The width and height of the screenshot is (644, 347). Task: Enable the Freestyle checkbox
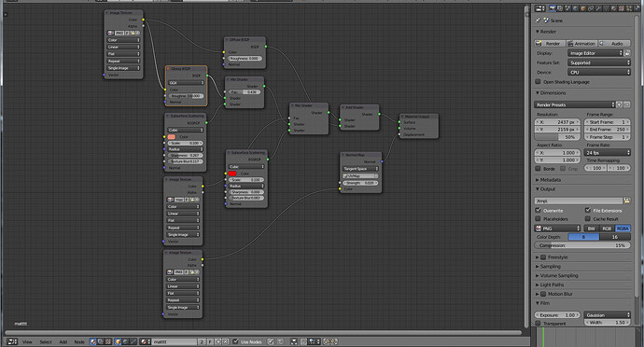click(543, 257)
